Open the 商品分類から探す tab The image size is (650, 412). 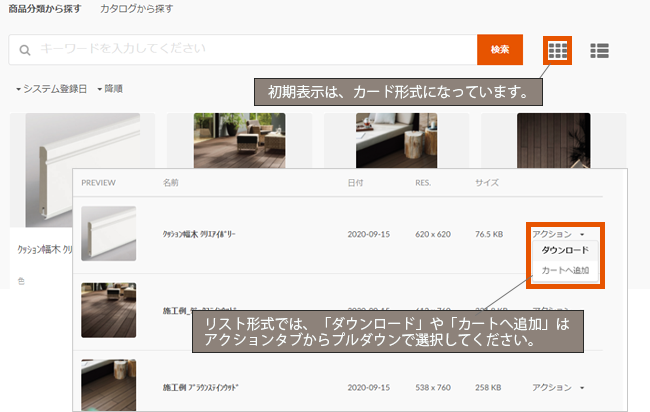[x=43, y=9]
